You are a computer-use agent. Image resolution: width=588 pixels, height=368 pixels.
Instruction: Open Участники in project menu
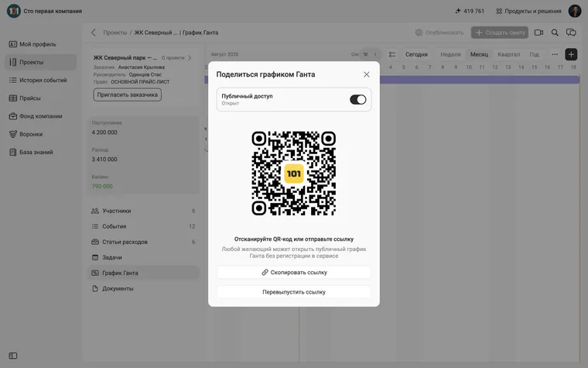coord(144,211)
